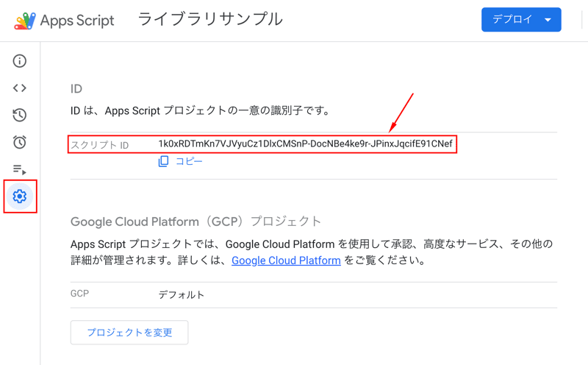Click the プロジェクトを変更 button
Image resolution: width=588 pixels, height=365 pixels.
click(x=129, y=333)
